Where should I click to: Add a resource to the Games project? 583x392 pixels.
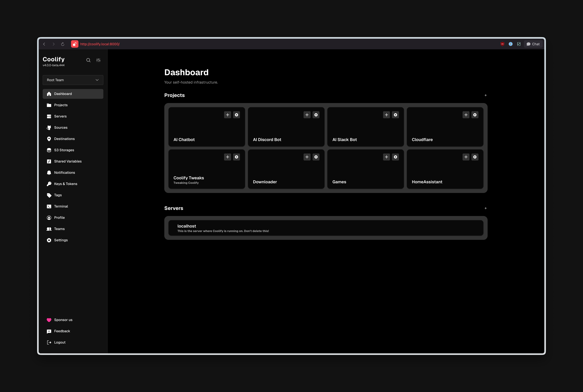coord(386,157)
